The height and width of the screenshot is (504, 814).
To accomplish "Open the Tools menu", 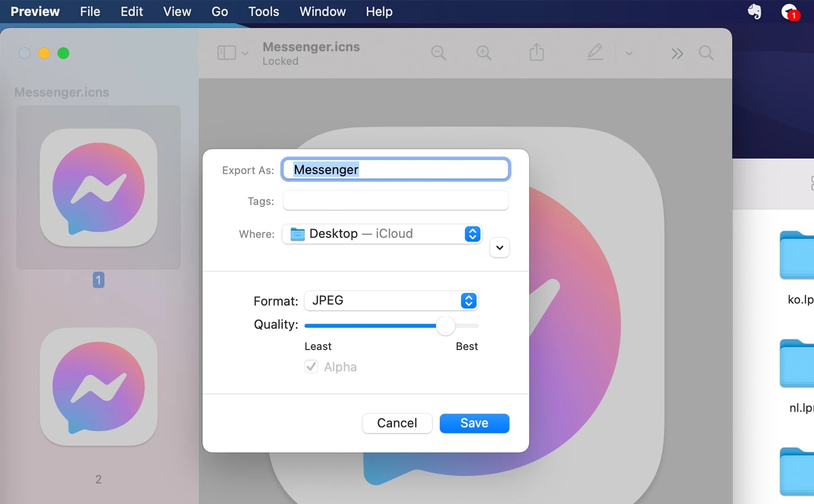I will coord(264,12).
